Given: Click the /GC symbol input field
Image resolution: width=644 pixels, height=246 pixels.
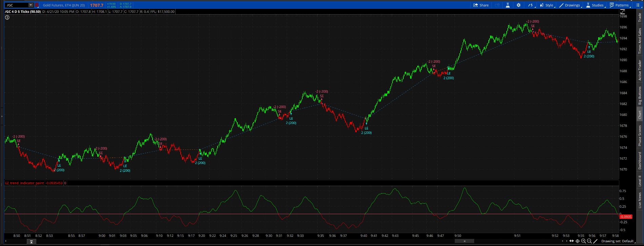Looking at the screenshot, I should click(17, 5).
